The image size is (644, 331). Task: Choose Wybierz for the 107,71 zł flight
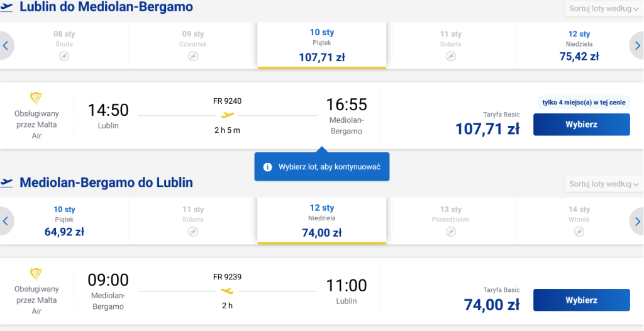point(581,125)
